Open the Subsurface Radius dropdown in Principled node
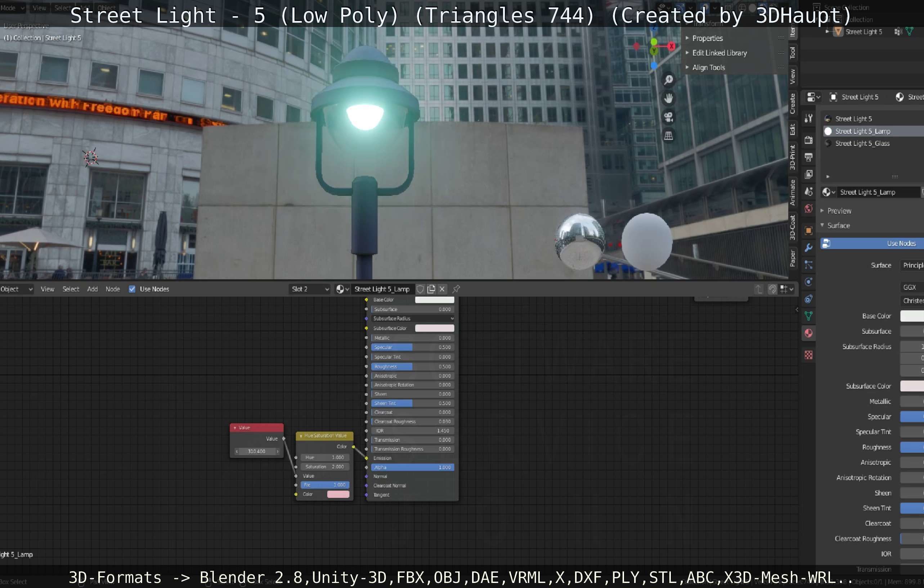924x588 pixels. (x=413, y=319)
